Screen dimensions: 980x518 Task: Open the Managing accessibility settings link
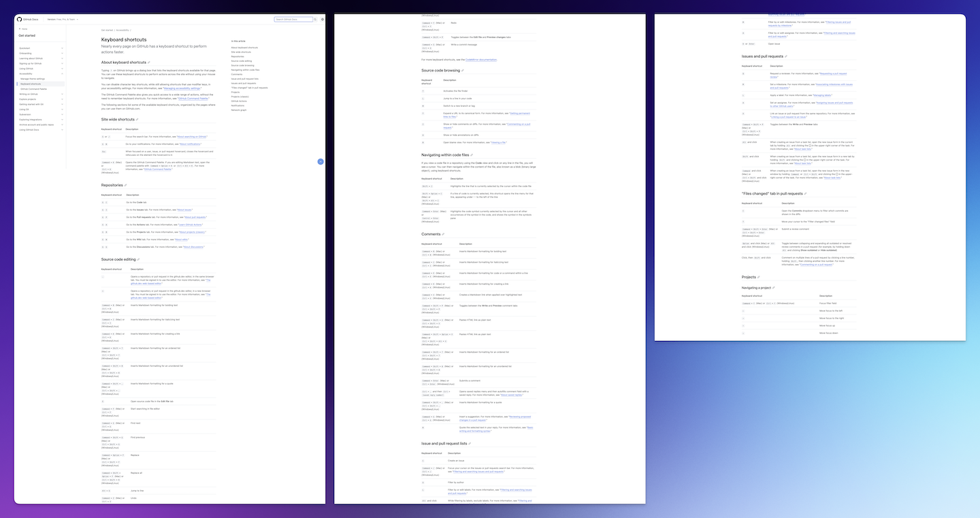pyautogui.click(x=182, y=88)
